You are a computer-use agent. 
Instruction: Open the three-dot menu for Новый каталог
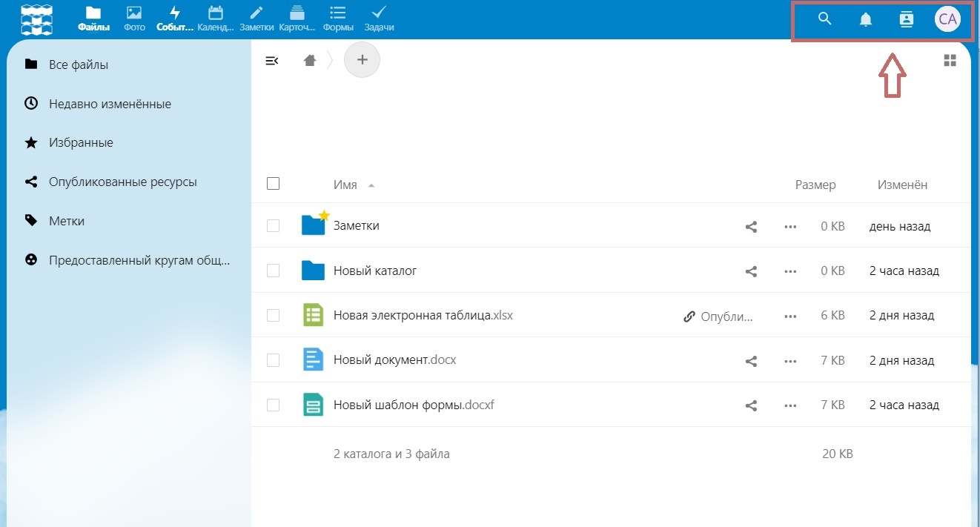coord(789,272)
